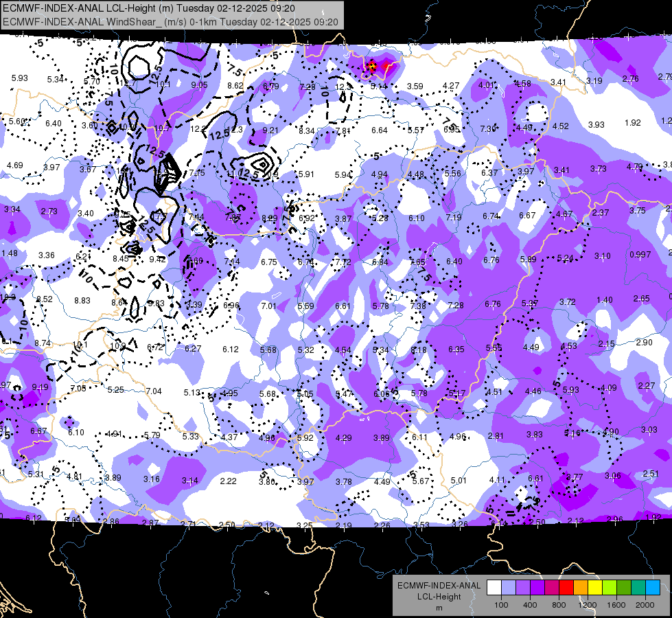This screenshot has height=618, width=672.
Task: Click the wind shear value 8.62
Action: point(235,85)
